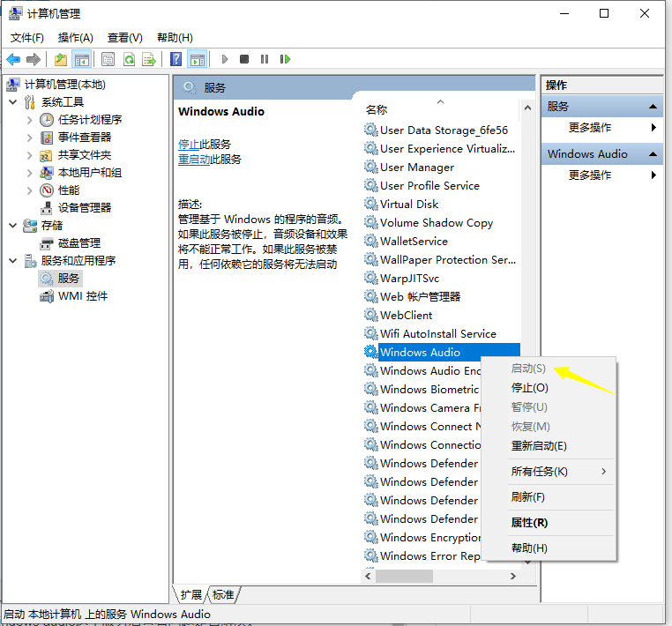Open the blue Help question mark icon
Viewport: 672px width, 626px height.
point(176,59)
